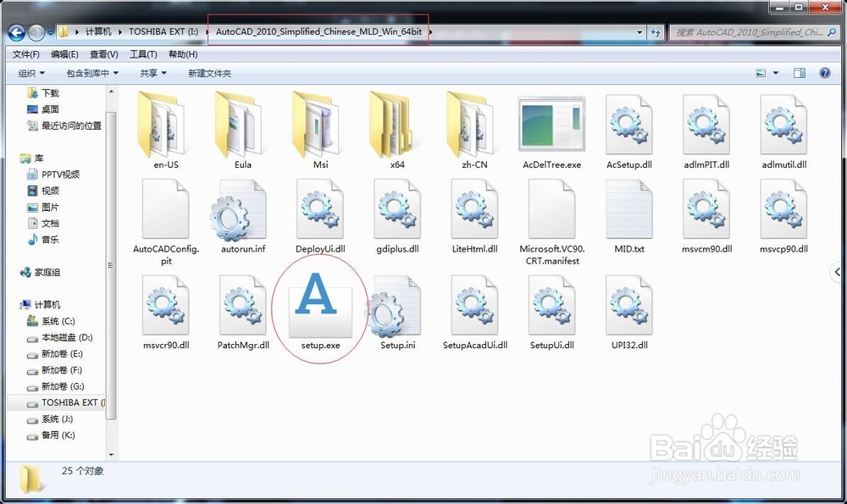Viewport: 847px width, 504px height.
Task: Expand the 包含到库中 dropdown
Action: click(91, 73)
